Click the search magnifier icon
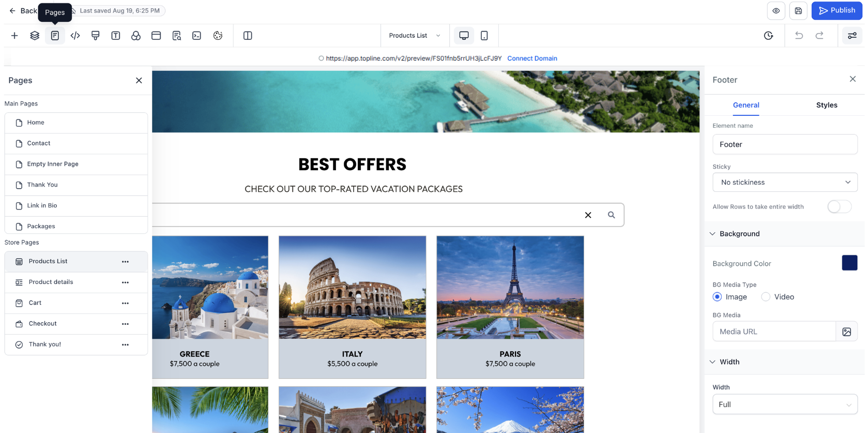The height and width of the screenshot is (433, 868). 611,215
